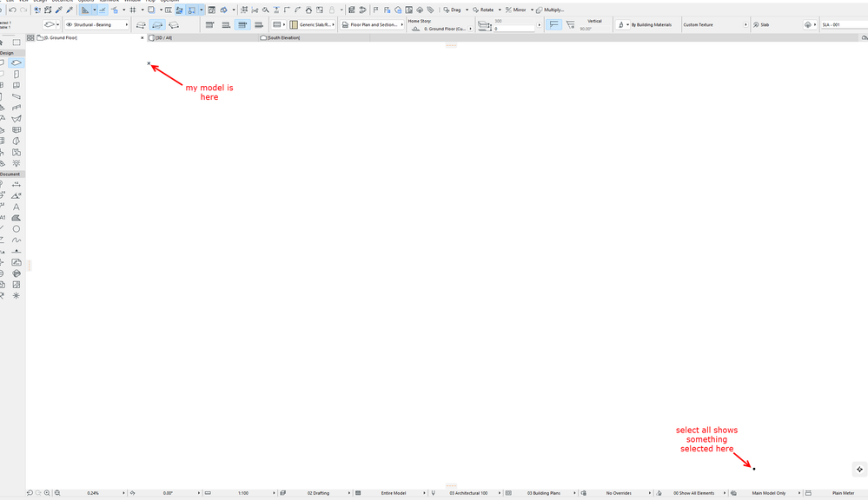Open the 0.24% zoom level dropdown
This screenshot has width=868, height=500.
89,493
